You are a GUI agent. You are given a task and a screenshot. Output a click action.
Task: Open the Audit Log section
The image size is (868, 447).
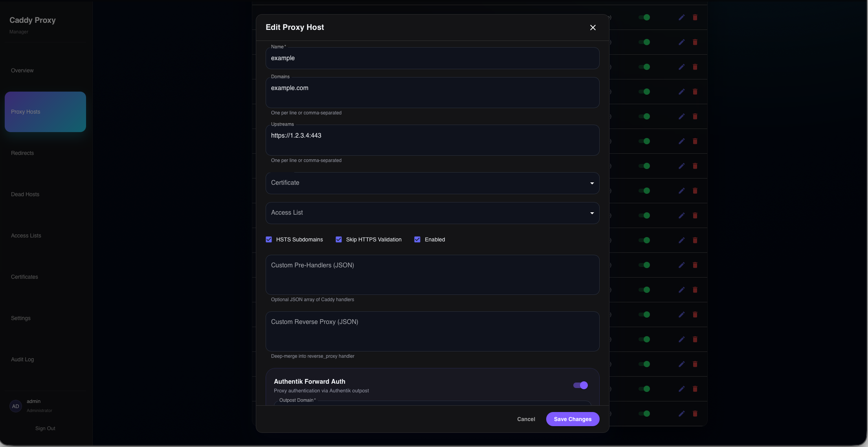22,359
